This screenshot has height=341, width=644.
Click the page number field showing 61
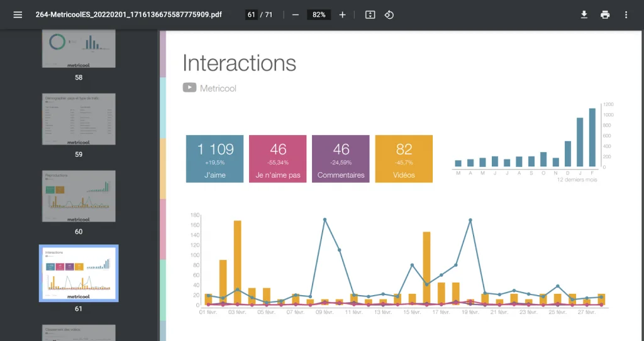click(x=252, y=15)
